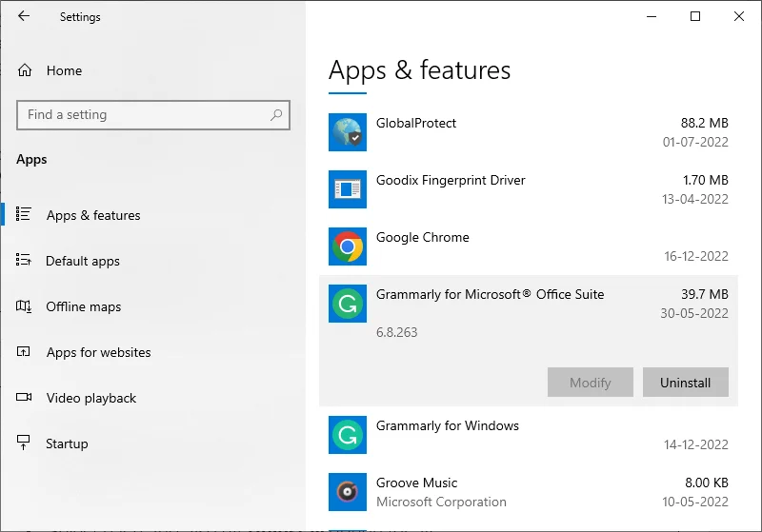The width and height of the screenshot is (762, 532).
Task: Click the Apps & features sidebar icon
Action: (23, 214)
